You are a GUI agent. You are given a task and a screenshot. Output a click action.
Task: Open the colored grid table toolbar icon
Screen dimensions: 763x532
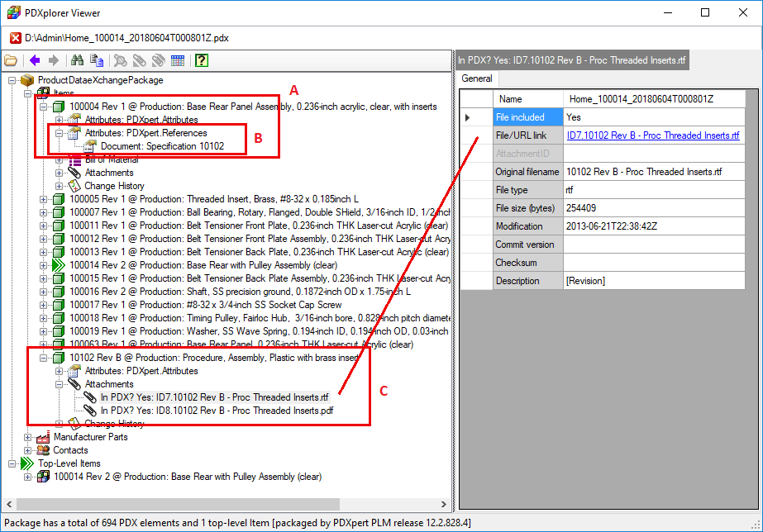point(178,61)
